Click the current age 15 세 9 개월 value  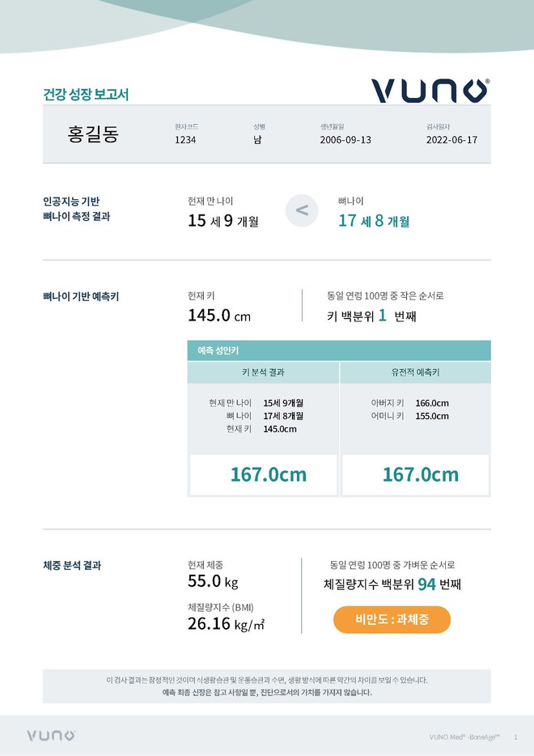click(x=223, y=220)
